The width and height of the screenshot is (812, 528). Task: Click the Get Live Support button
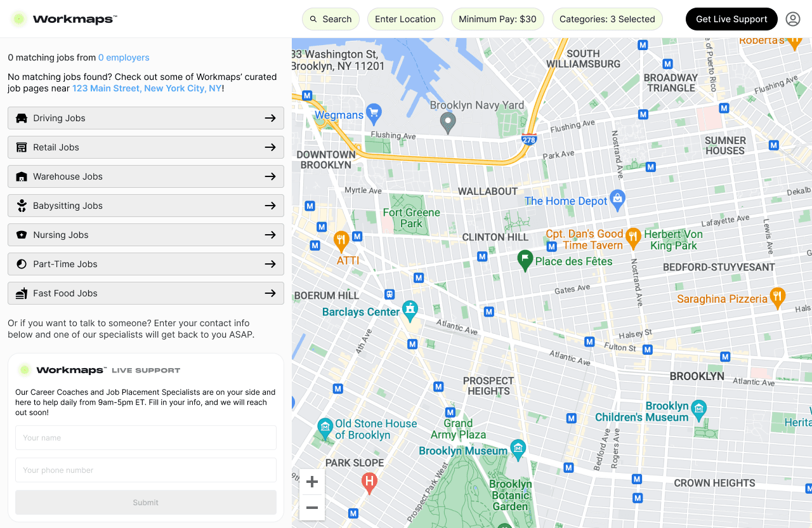click(731, 19)
